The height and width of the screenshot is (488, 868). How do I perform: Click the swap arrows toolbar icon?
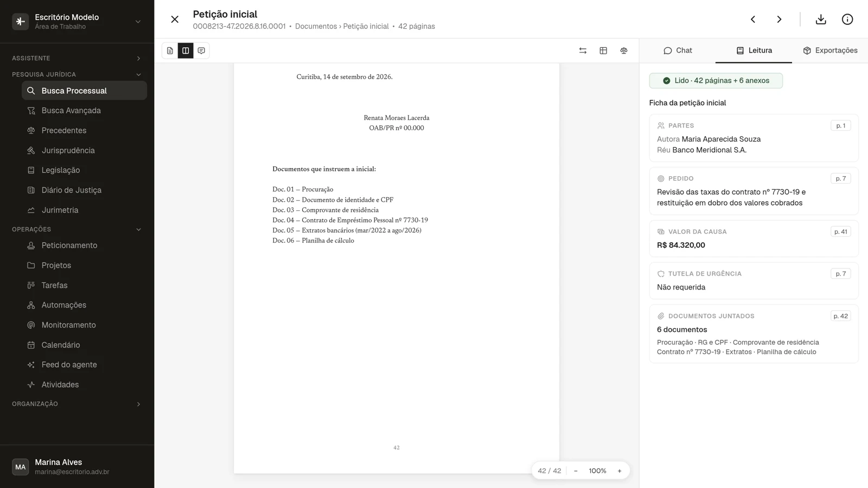coord(583,50)
